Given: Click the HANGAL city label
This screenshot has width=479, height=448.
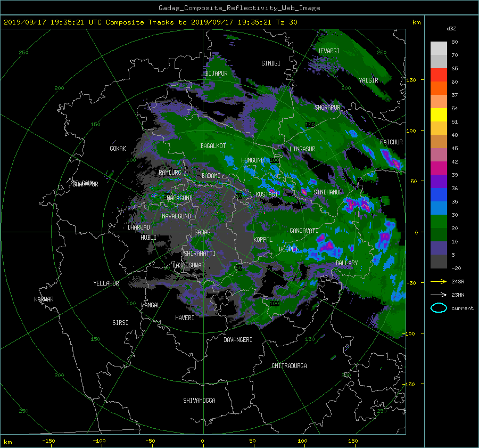Looking at the screenshot, I should pos(150,305).
